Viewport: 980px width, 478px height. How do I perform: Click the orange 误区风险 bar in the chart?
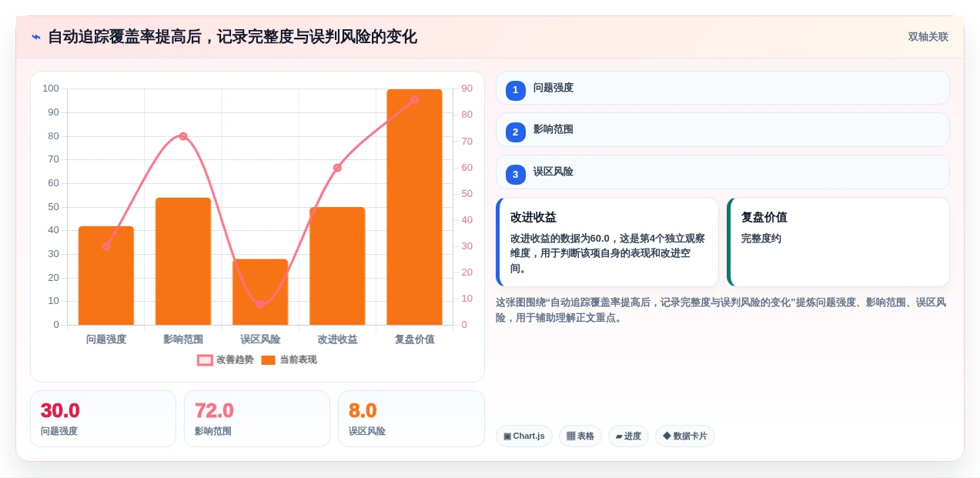pos(260,292)
